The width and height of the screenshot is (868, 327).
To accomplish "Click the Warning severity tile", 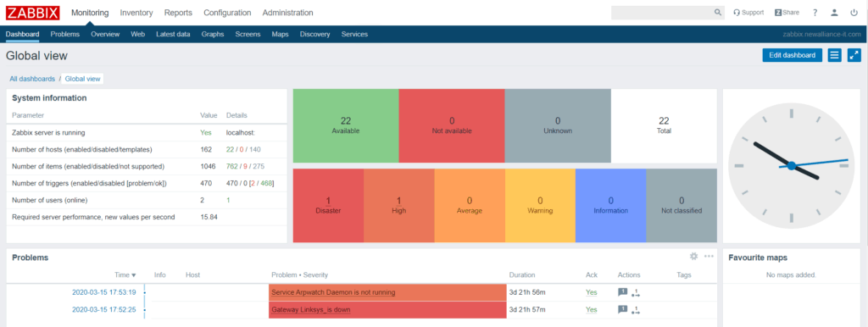I will click(x=540, y=205).
